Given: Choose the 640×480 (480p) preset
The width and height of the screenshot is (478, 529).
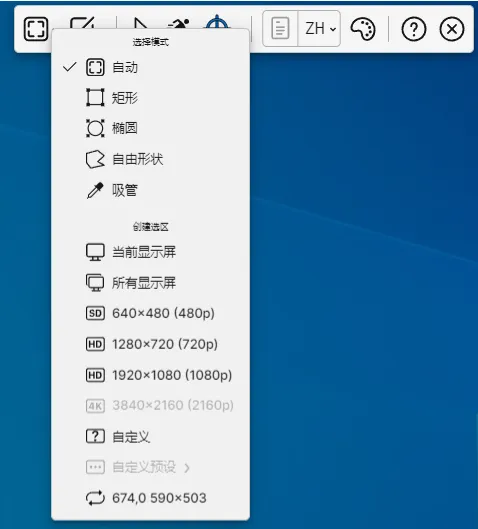Looking at the screenshot, I should click(x=150, y=313).
